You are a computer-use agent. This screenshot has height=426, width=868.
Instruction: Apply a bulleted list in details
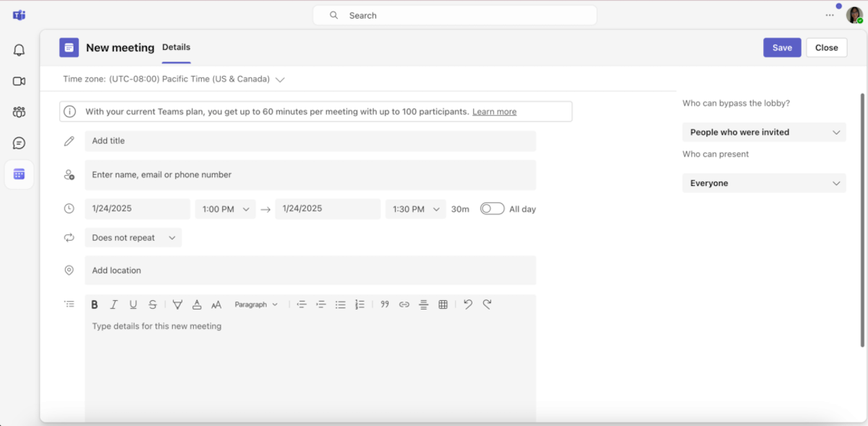(341, 304)
